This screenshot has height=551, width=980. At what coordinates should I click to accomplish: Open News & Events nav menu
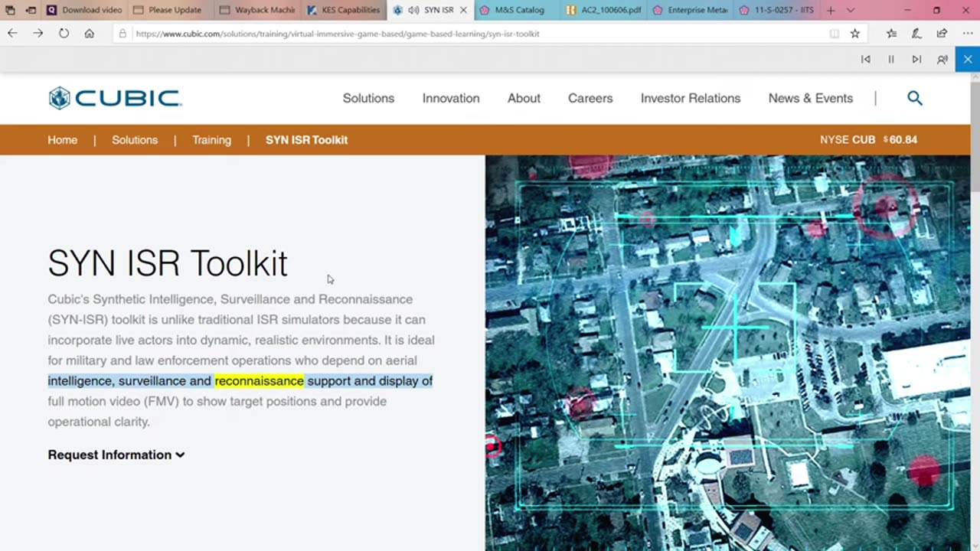click(811, 98)
